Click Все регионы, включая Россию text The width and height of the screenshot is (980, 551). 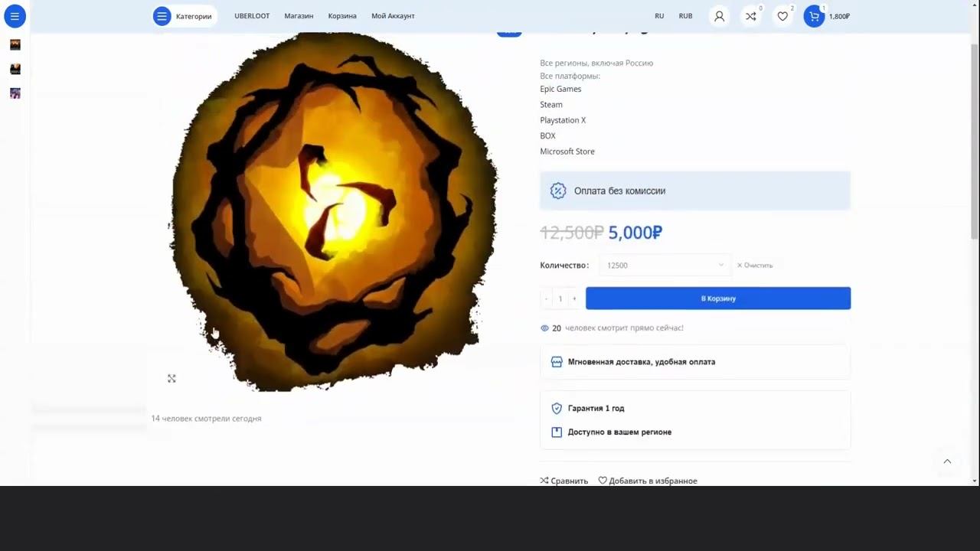pos(596,63)
